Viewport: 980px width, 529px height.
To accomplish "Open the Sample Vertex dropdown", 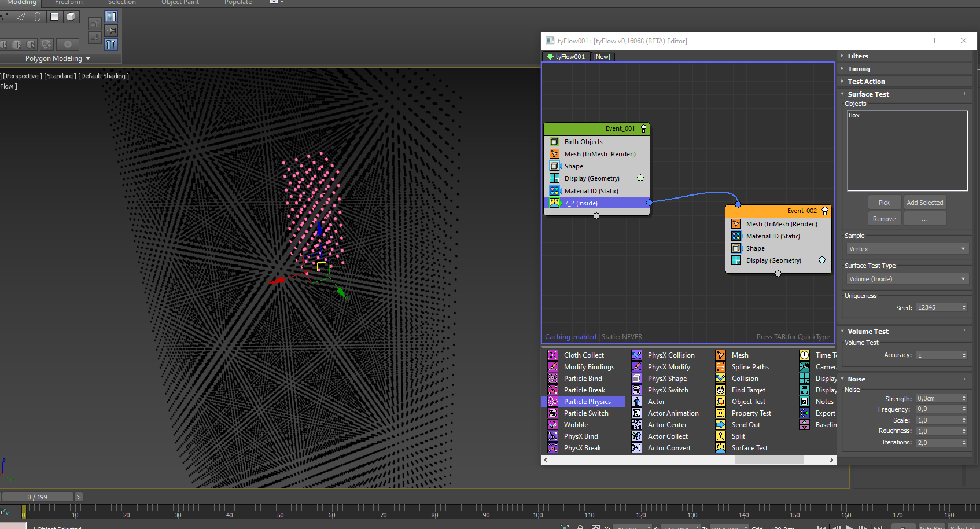I will click(x=907, y=249).
